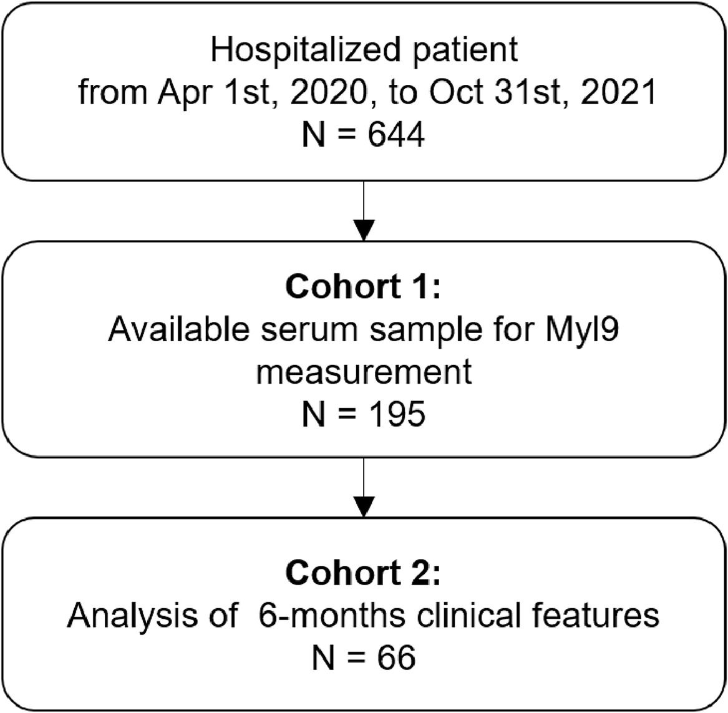Image resolution: width=728 pixels, height=713 pixels.
Task: Select the "N = 195" count
Action: click(364, 415)
